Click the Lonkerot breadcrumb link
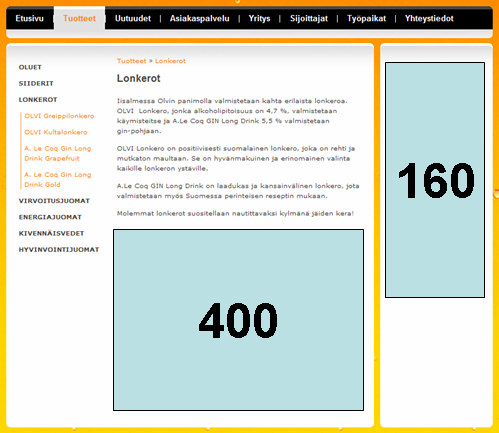This screenshot has width=499, height=433. [x=170, y=61]
